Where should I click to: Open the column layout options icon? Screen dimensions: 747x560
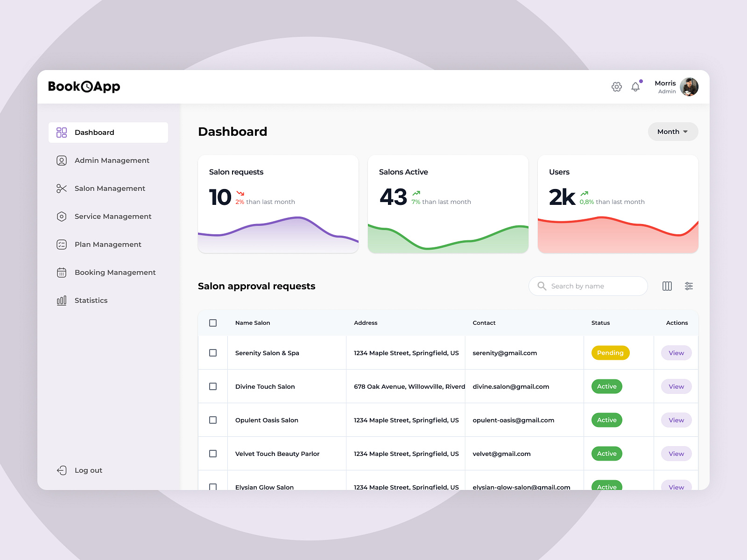tap(667, 286)
